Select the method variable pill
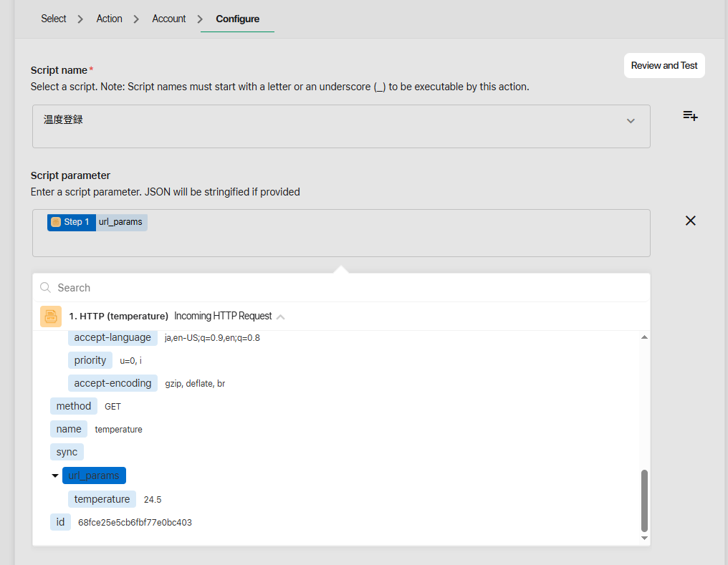This screenshot has width=728, height=565. [74, 406]
